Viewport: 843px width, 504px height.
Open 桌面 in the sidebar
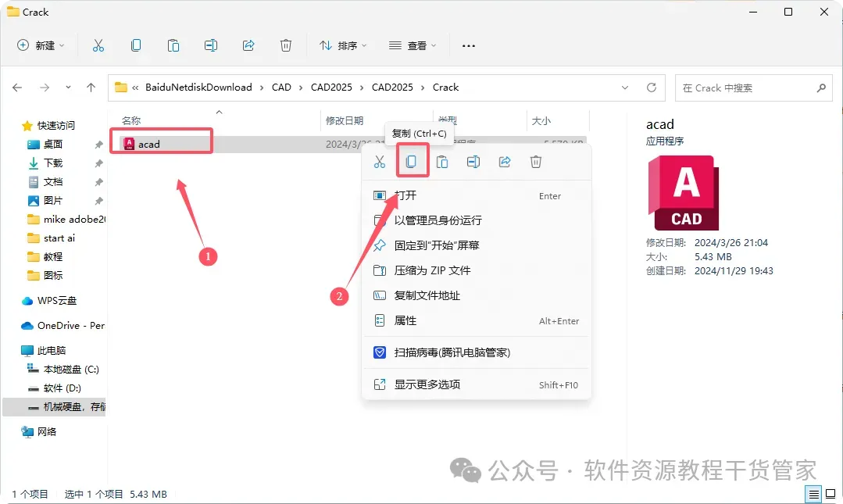pyautogui.click(x=52, y=144)
